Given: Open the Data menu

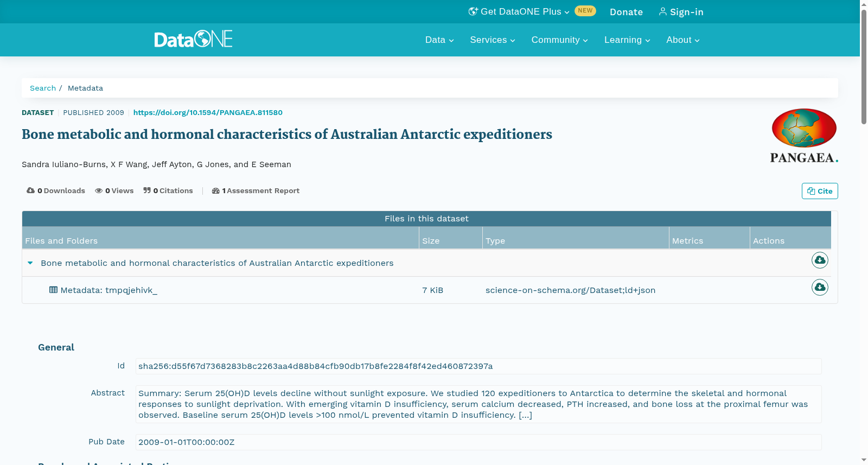Looking at the screenshot, I should tap(439, 40).
